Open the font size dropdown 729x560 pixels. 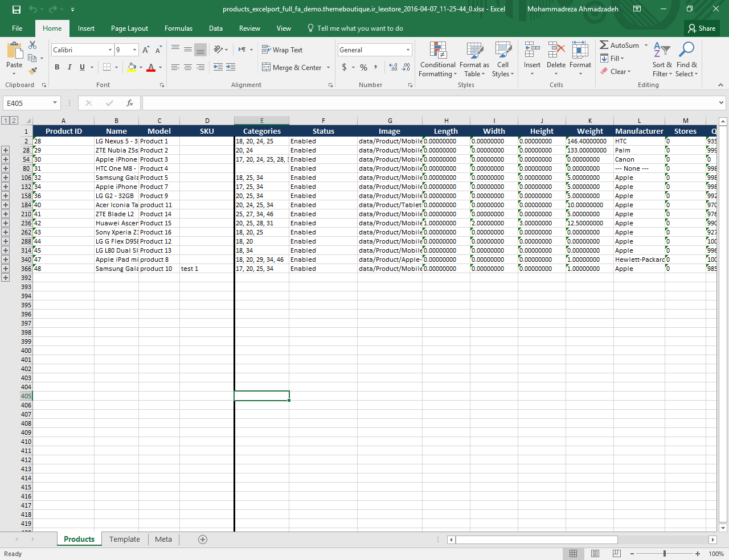134,50
